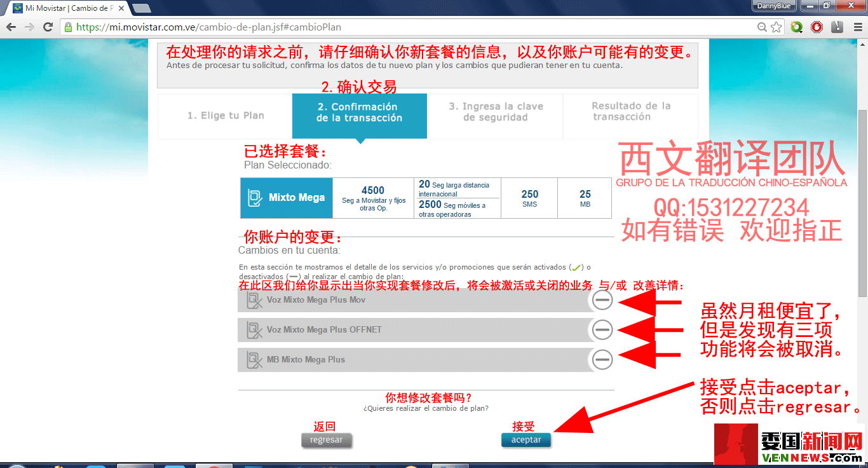Open a new browser tab
Image resolution: width=868 pixels, height=468 pixels.
pyautogui.click(x=141, y=8)
